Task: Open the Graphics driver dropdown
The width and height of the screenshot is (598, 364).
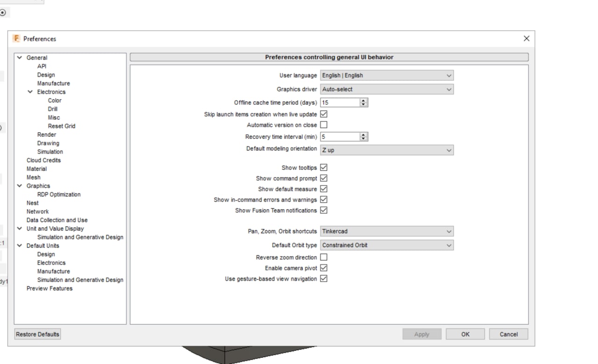Action: 387,89
